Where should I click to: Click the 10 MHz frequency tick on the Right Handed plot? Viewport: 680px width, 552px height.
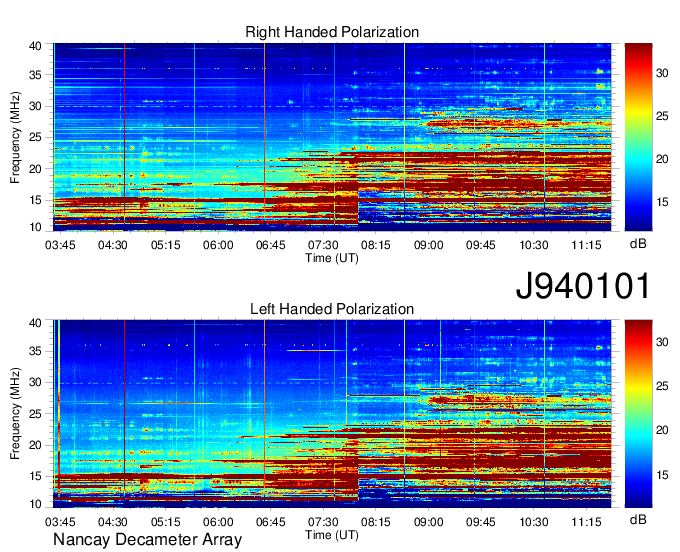point(35,227)
